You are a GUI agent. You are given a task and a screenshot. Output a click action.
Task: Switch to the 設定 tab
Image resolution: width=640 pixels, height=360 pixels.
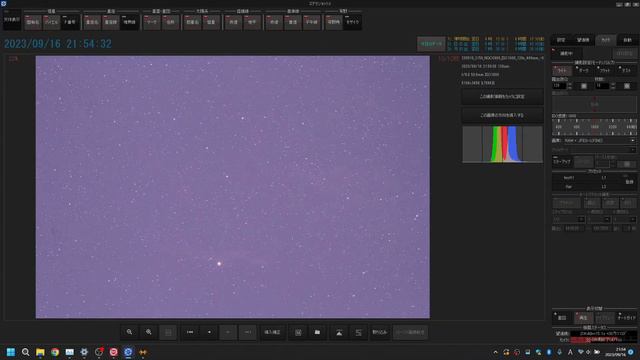click(562, 40)
